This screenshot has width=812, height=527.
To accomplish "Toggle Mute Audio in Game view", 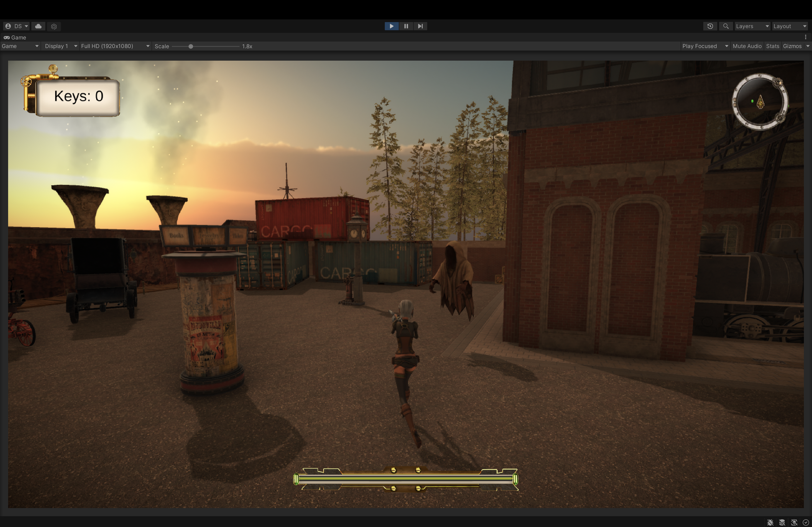I will [x=747, y=46].
